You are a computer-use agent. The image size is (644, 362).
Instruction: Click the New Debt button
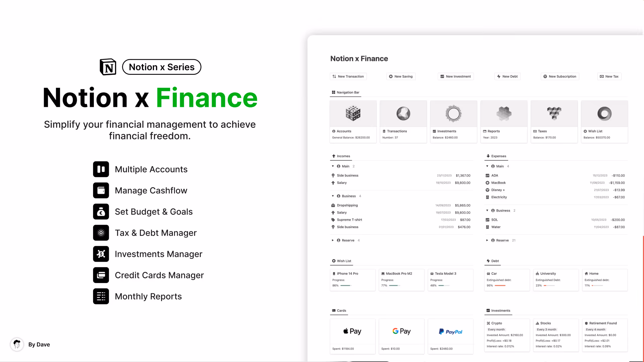coord(507,76)
